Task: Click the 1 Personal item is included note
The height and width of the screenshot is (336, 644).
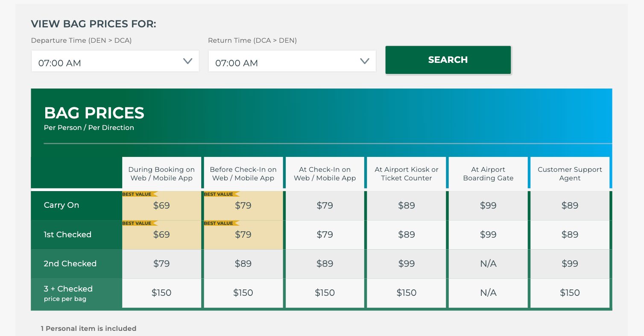Action: coord(88,328)
